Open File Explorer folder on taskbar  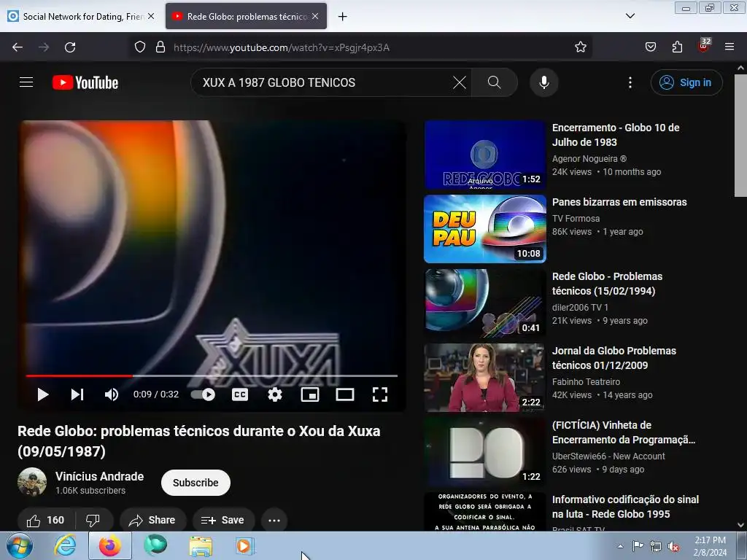tap(201, 545)
